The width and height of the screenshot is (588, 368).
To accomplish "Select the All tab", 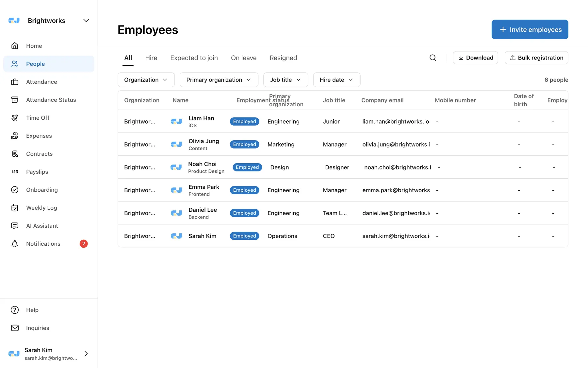I will (x=128, y=58).
